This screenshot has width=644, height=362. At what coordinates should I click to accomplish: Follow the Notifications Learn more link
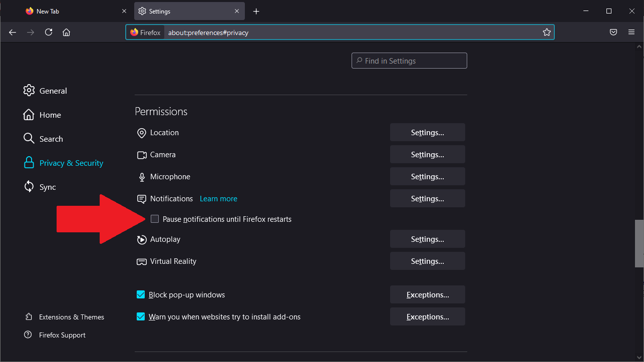click(x=218, y=199)
